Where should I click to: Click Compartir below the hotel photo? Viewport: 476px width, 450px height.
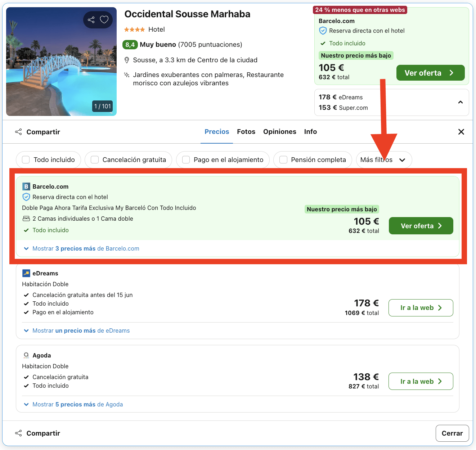click(x=37, y=132)
